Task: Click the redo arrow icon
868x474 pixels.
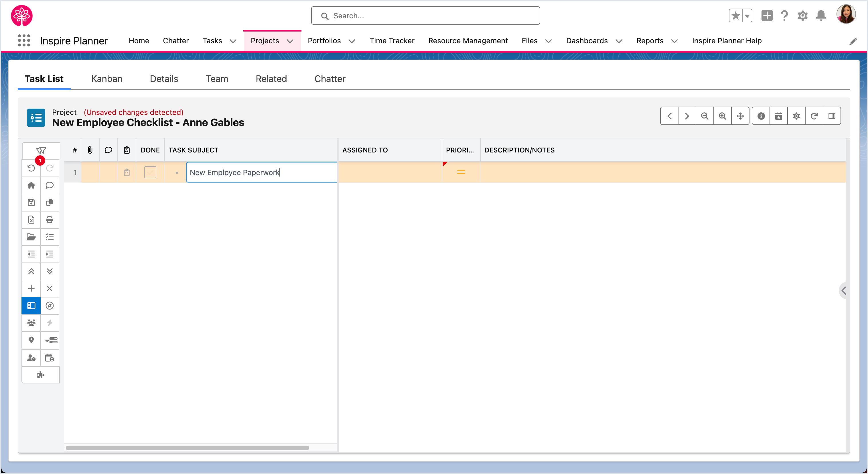Action: click(50, 168)
